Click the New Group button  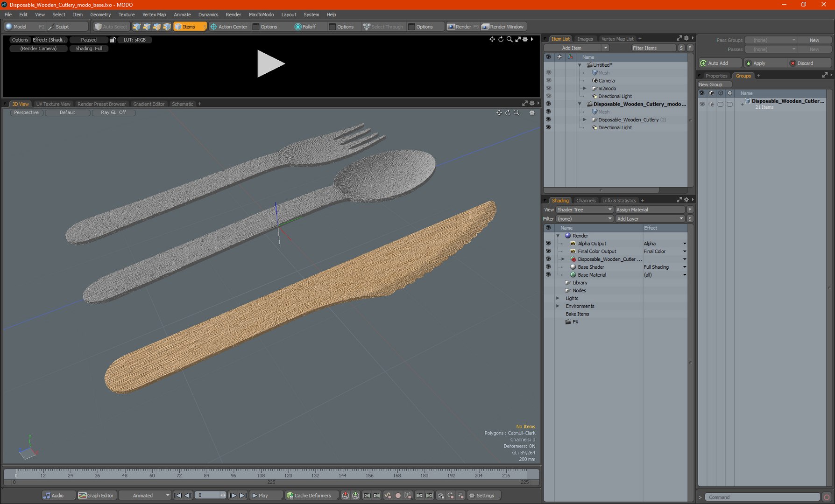coord(715,84)
